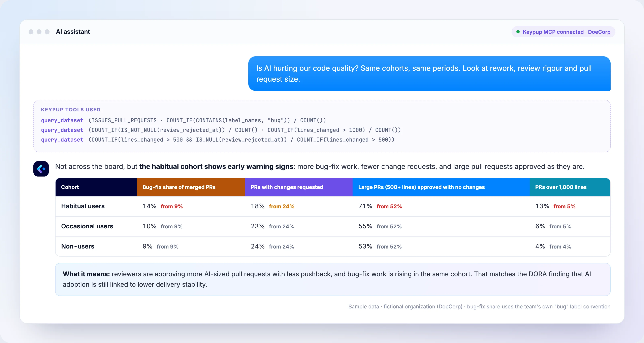
Task: Click the 6% occasional PRs over 1,000 value
Action: point(540,226)
